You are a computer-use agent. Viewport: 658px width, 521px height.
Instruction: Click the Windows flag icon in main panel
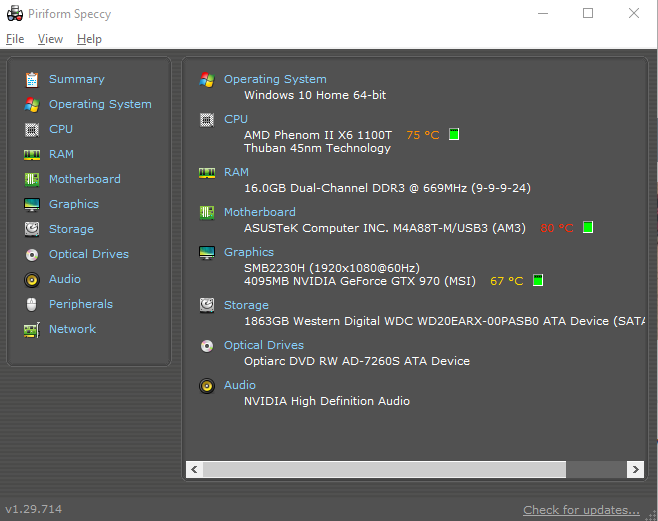207,79
